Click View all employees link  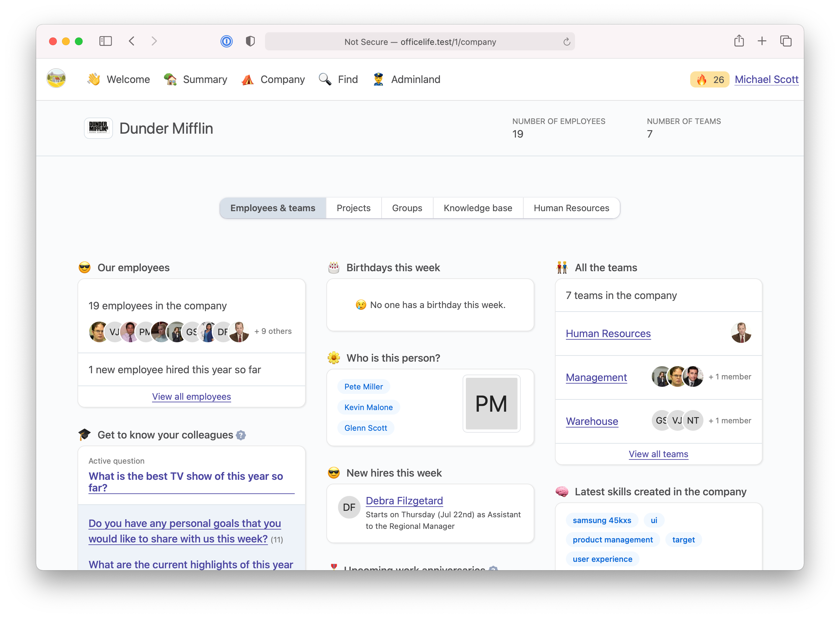point(191,397)
